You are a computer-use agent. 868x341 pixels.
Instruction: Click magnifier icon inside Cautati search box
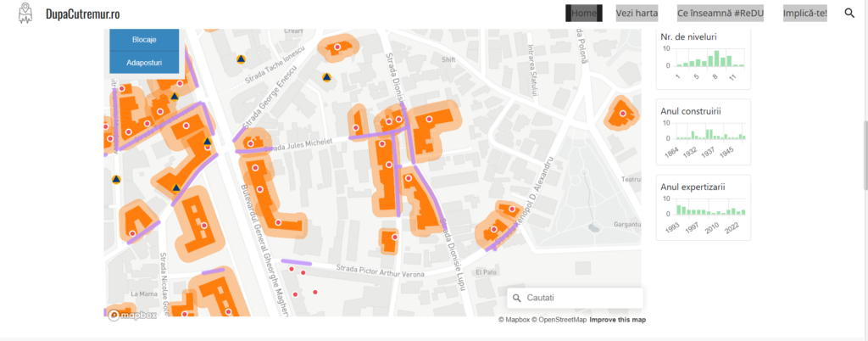pyautogui.click(x=516, y=299)
